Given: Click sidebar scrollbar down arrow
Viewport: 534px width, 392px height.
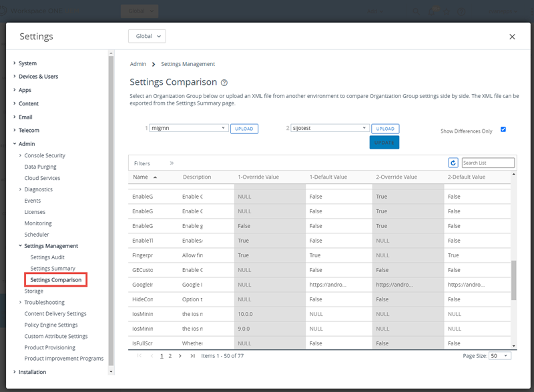Looking at the screenshot, I should click(x=111, y=371).
